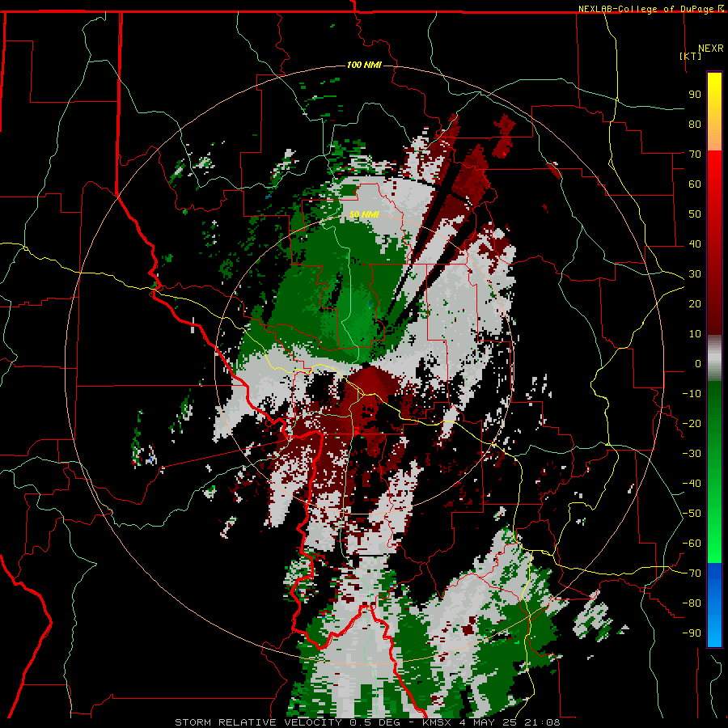Click the 90 value on the velocity scale

695,95
